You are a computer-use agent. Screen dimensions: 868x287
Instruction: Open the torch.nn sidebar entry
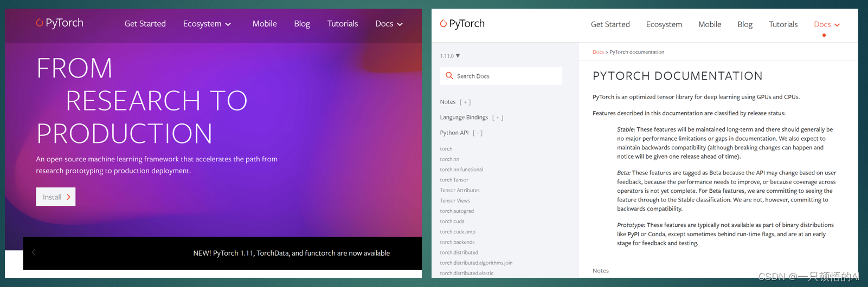(x=449, y=159)
